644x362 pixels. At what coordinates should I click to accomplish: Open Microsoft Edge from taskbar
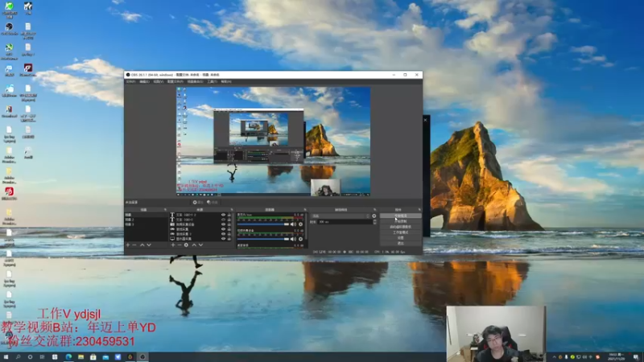click(x=68, y=357)
